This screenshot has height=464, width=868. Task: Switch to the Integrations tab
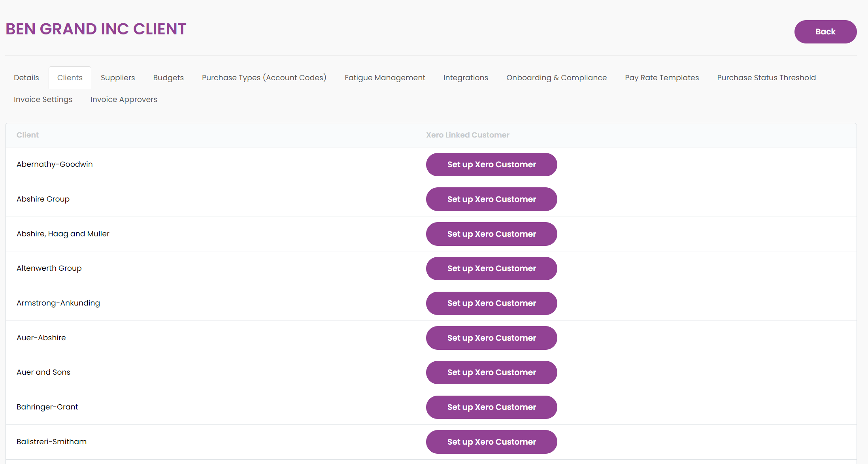pyautogui.click(x=466, y=77)
